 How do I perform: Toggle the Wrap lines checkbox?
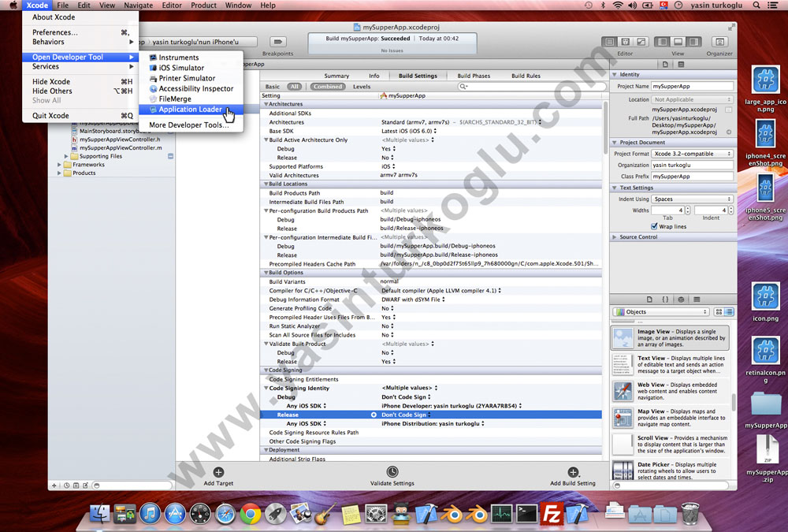click(654, 226)
